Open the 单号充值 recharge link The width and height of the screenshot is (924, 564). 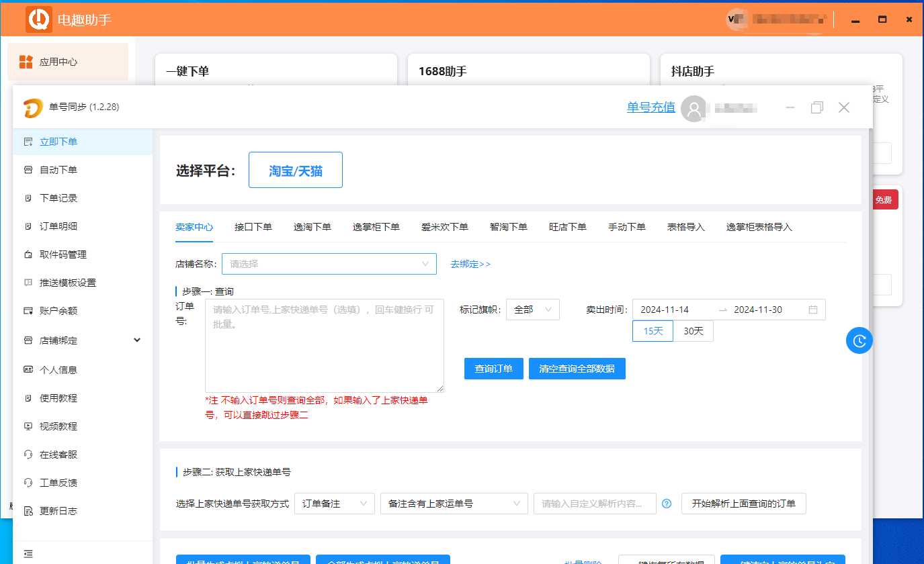coord(651,107)
